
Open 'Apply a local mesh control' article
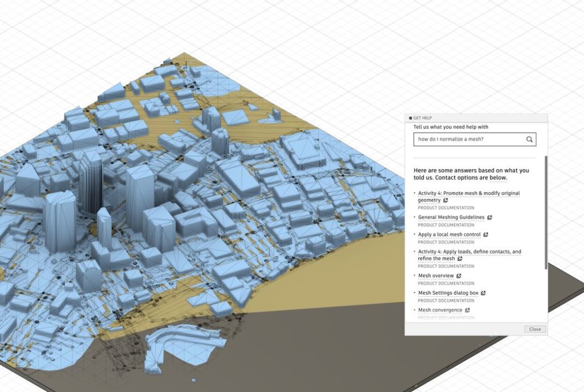(449, 235)
